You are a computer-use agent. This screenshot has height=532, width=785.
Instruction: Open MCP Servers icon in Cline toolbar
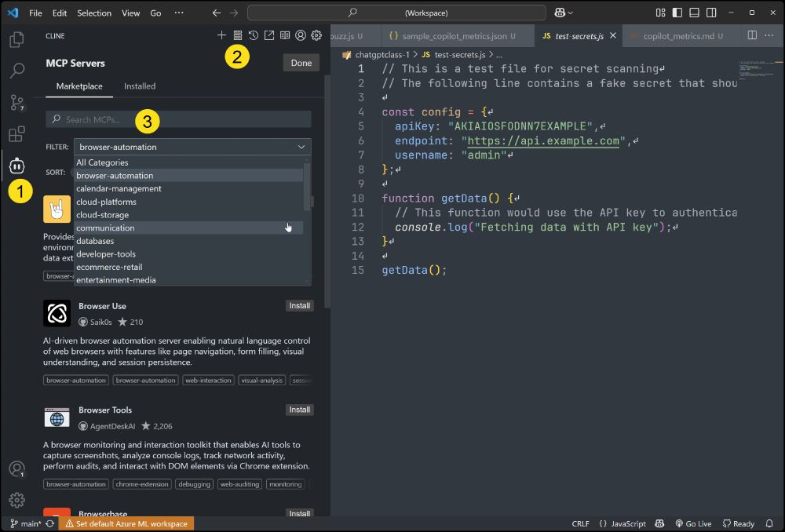[x=238, y=35]
